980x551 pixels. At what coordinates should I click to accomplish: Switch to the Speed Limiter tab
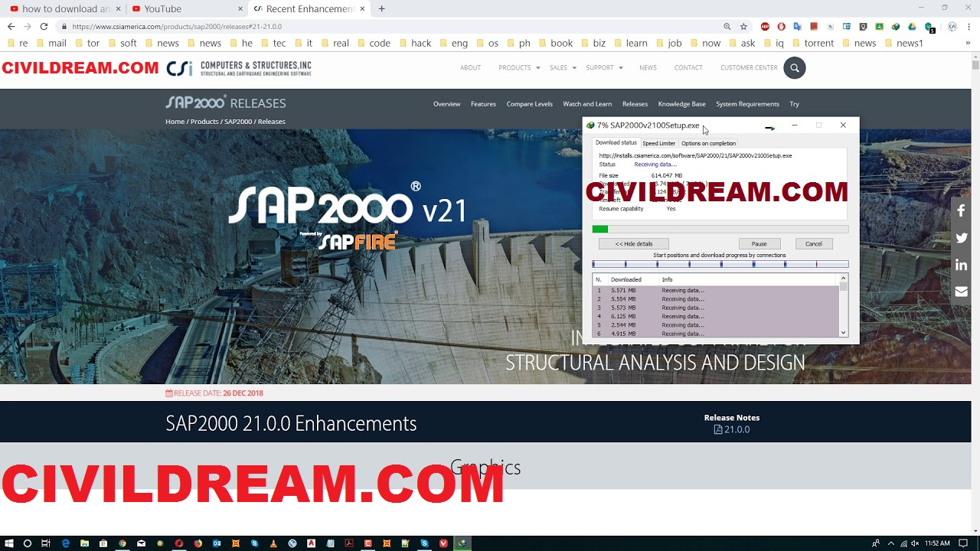click(658, 143)
